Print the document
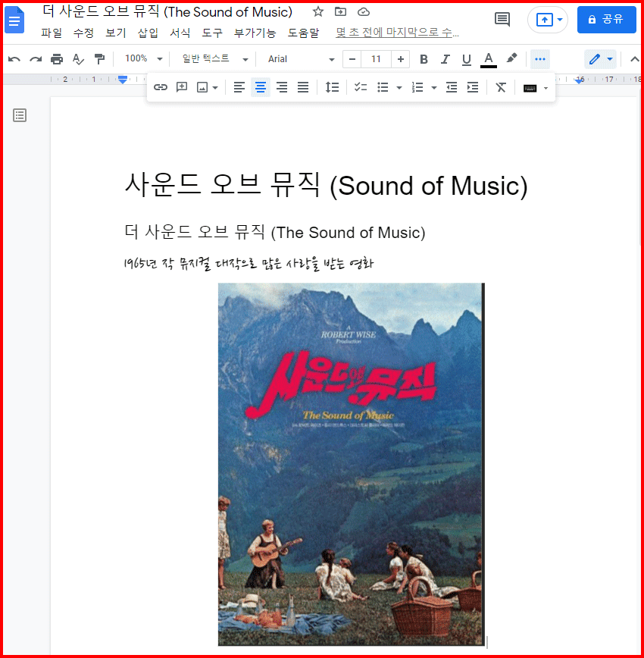 click(57, 59)
